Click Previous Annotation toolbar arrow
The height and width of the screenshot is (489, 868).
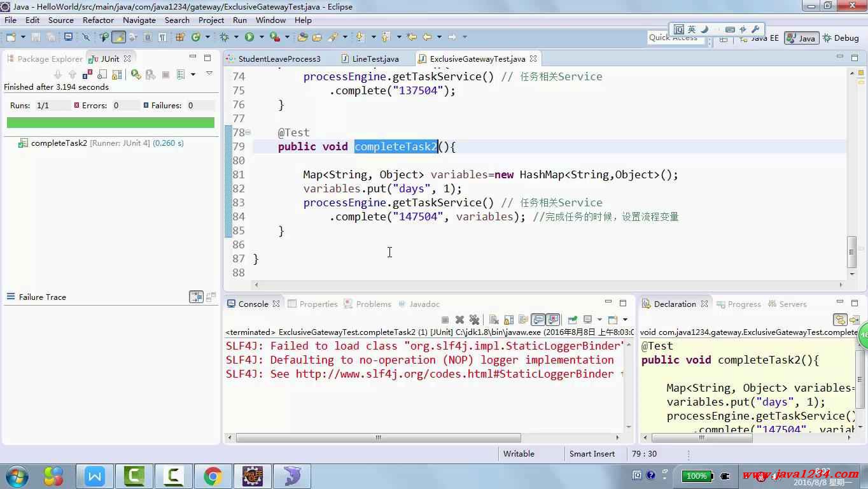pyautogui.click(x=384, y=38)
